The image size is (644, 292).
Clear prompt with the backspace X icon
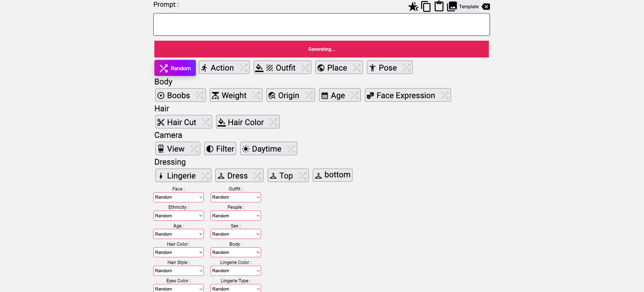(x=486, y=7)
